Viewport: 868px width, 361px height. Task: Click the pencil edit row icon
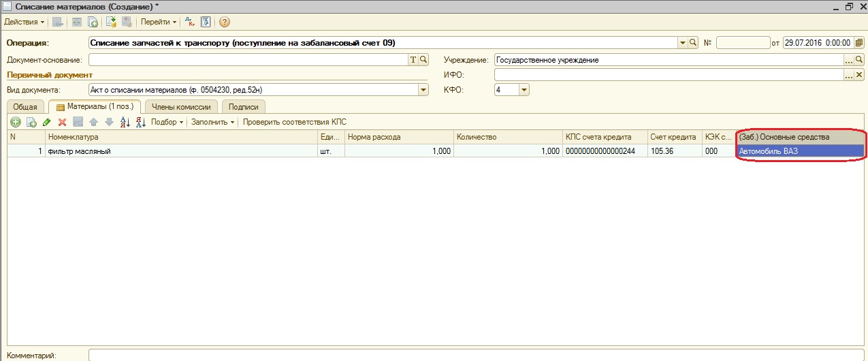tap(46, 122)
